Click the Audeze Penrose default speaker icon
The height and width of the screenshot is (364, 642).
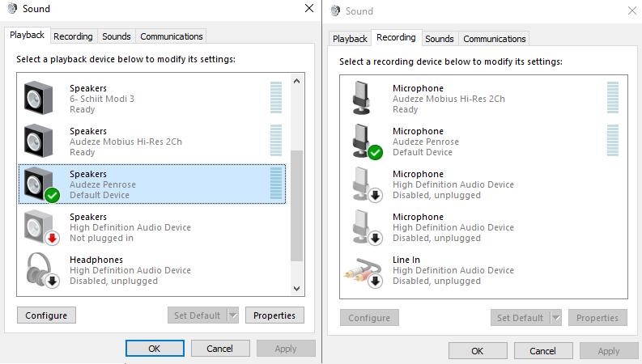point(41,184)
